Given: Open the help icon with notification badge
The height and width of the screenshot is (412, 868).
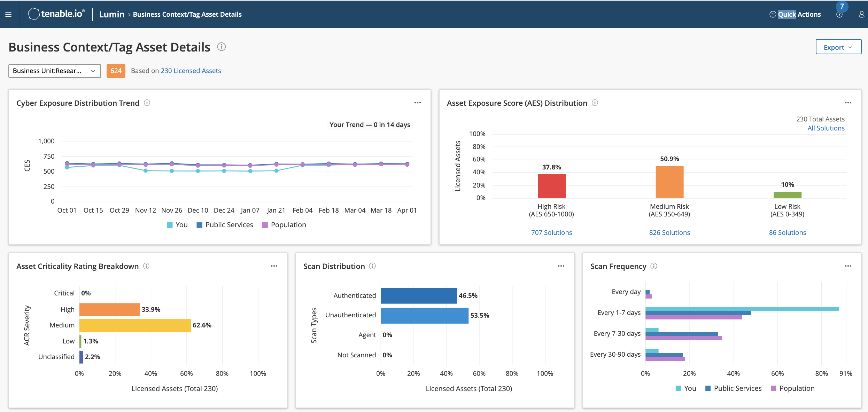Looking at the screenshot, I should tap(839, 14).
